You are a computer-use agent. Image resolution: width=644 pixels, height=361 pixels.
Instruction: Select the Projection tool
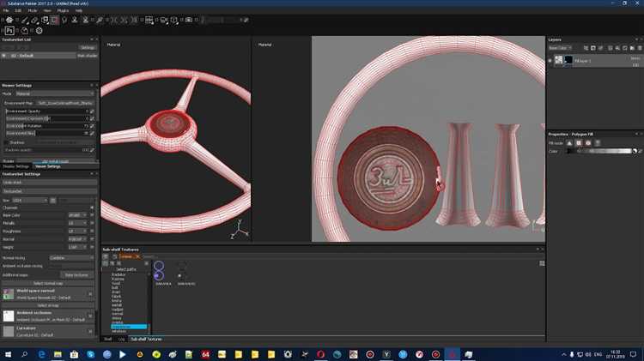45,20
